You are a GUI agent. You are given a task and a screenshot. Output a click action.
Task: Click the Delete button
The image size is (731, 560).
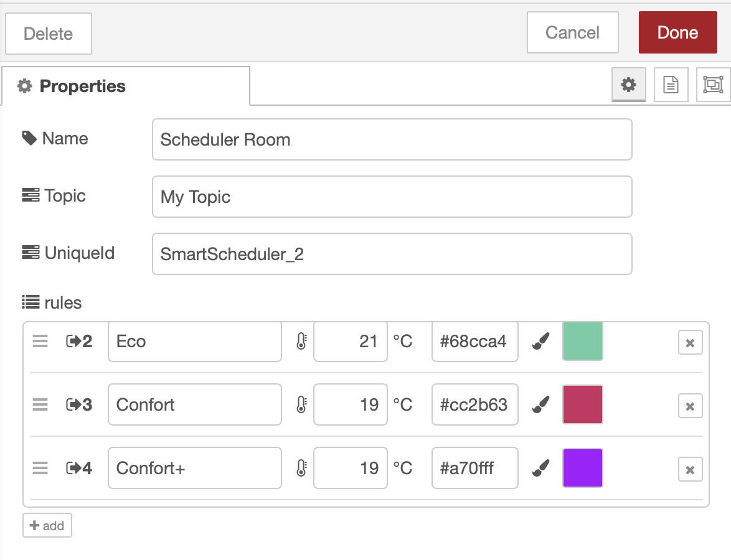coord(49,34)
